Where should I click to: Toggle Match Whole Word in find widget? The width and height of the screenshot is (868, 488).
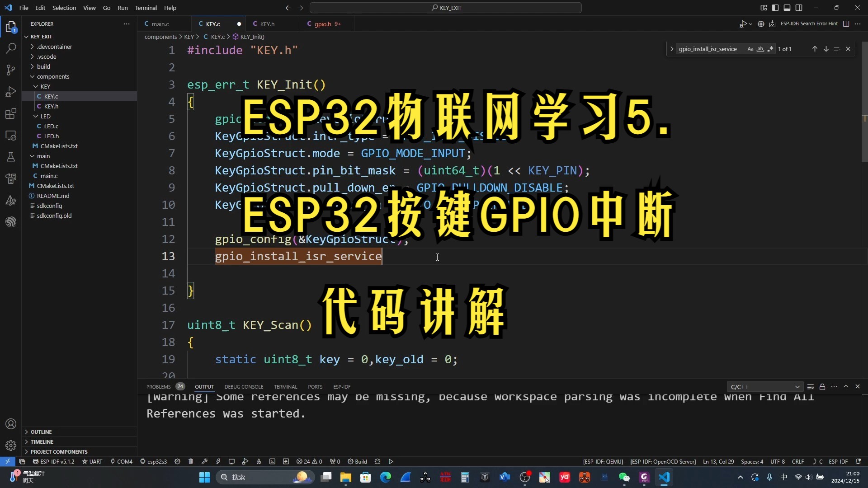(760, 49)
